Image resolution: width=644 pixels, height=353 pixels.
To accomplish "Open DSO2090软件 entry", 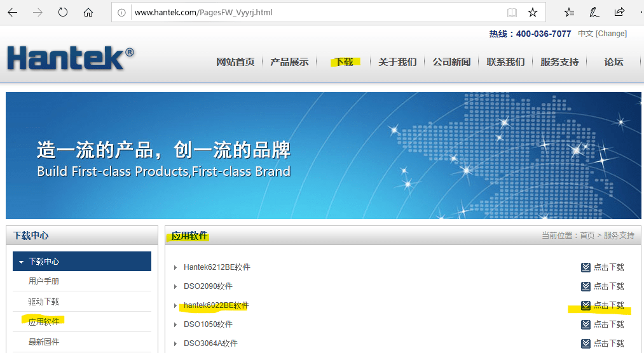I will point(208,286).
